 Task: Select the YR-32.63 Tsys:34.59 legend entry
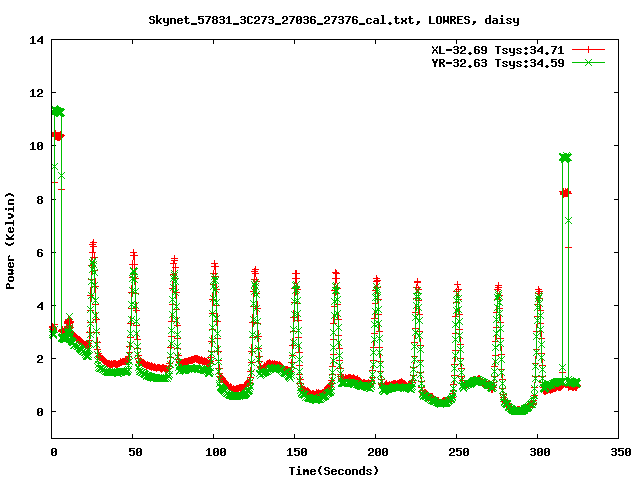tap(498, 63)
